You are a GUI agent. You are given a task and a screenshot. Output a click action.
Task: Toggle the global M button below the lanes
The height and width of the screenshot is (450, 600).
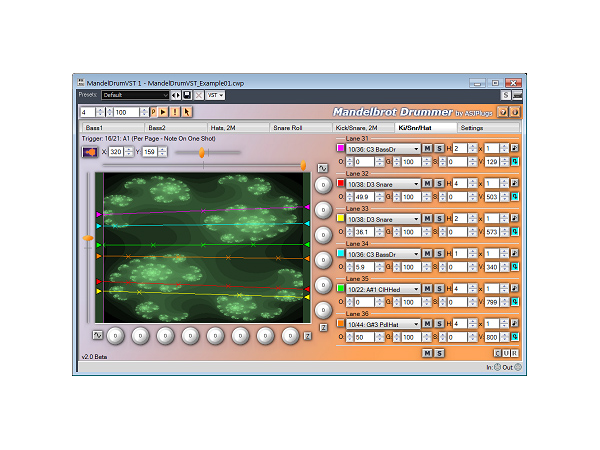427,353
